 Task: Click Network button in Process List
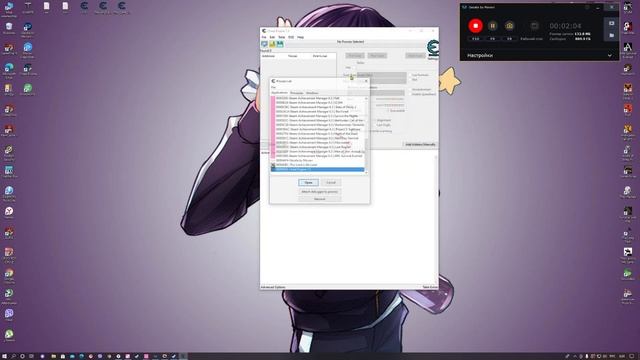click(x=320, y=199)
